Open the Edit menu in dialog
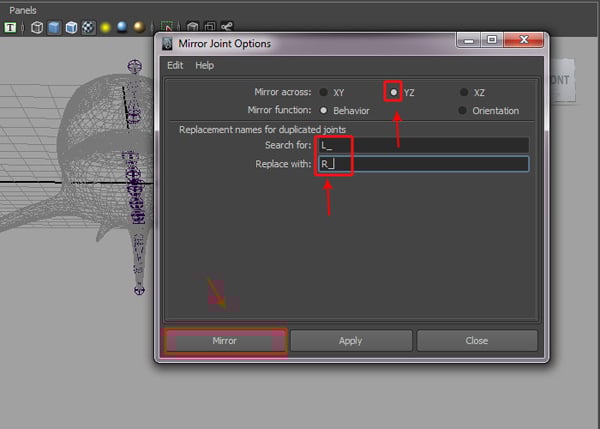 click(175, 65)
